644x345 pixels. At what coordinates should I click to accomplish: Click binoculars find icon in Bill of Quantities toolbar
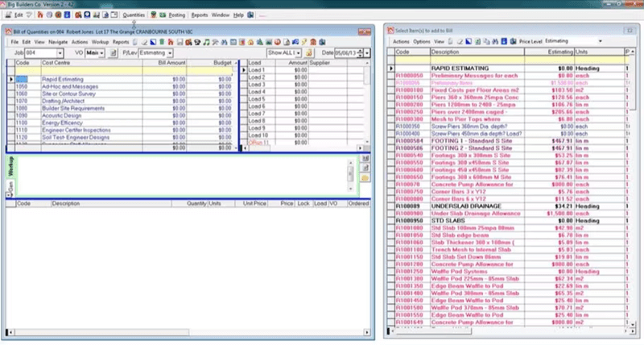coord(224,42)
